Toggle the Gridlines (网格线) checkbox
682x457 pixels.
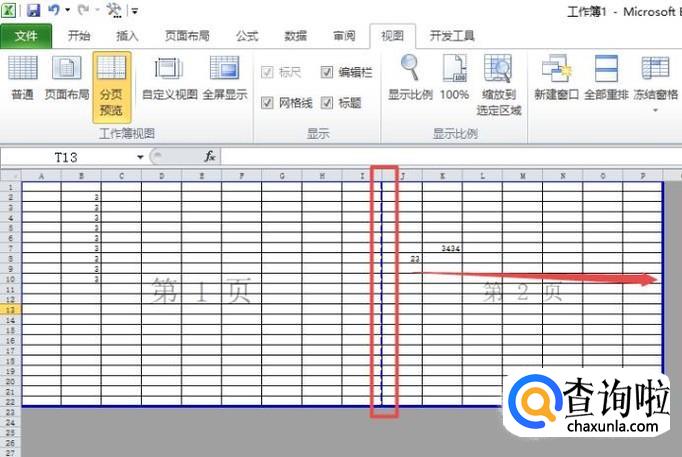(x=267, y=103)
